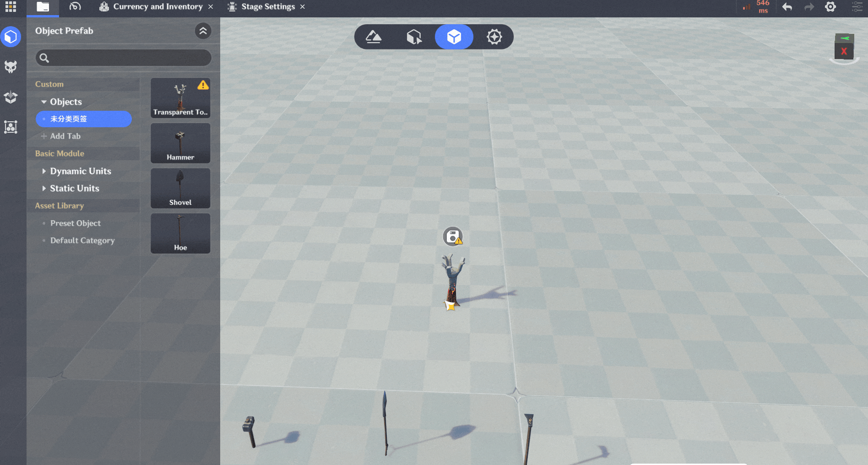
Task: Click the Basic Module section header
Action: tap(60, 154)
